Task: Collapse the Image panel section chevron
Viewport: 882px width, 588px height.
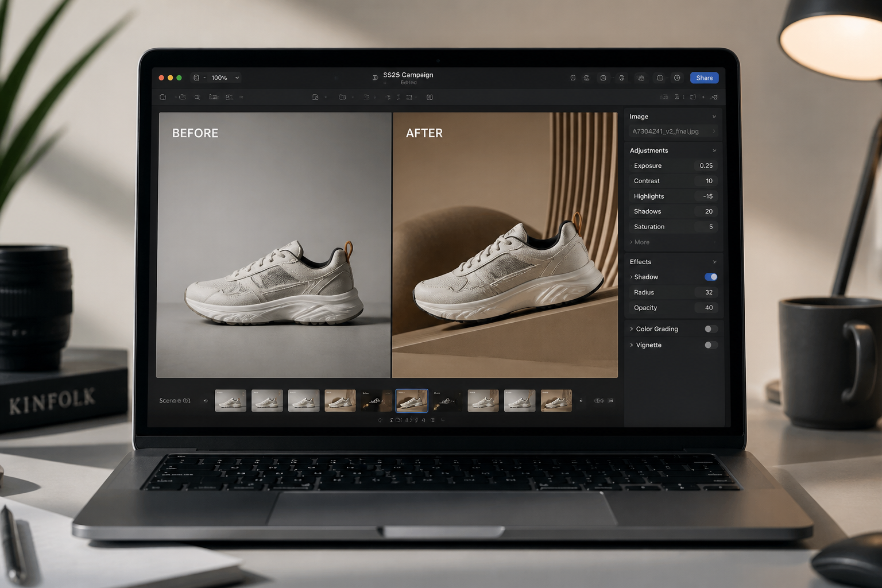Action: point(714,117)
